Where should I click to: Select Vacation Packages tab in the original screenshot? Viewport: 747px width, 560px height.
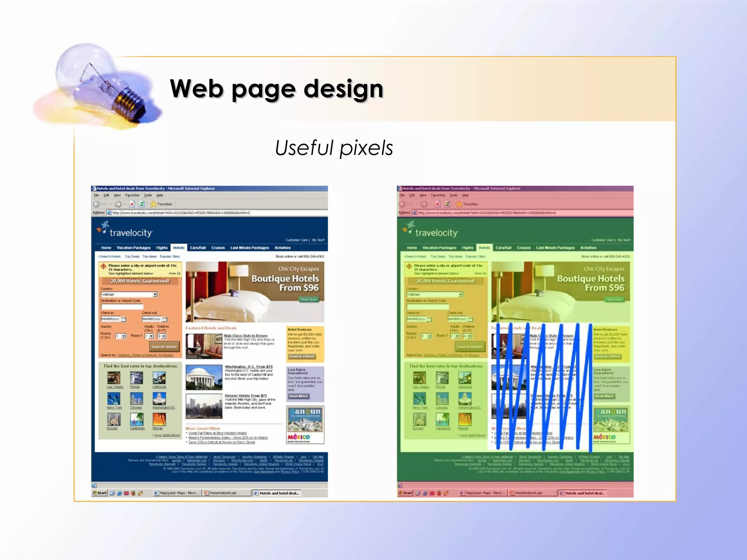point(133,248)
